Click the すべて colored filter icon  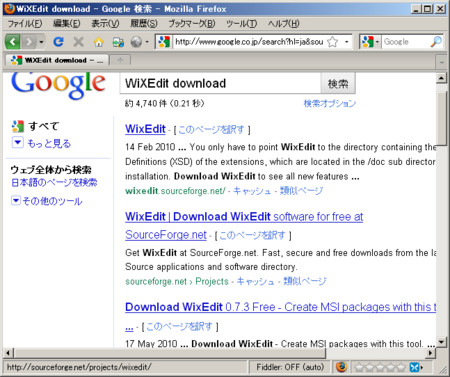pyautogui.click(x=18, y=126)
